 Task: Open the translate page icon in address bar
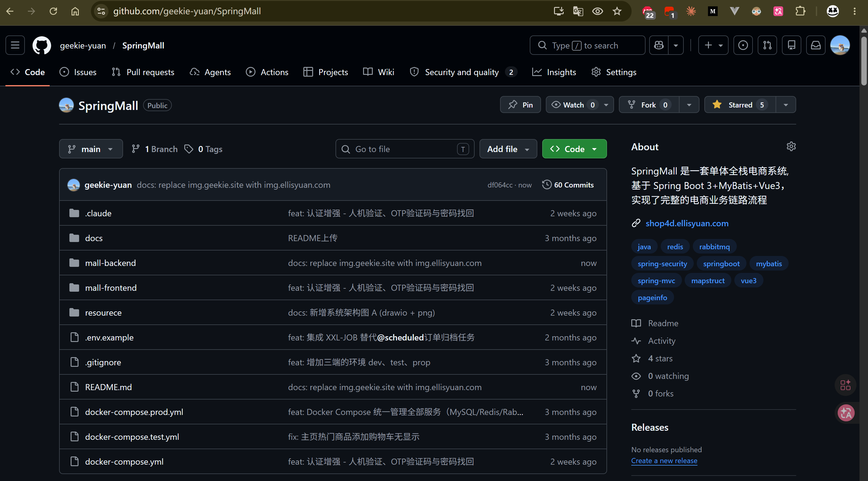pos(578,11)
